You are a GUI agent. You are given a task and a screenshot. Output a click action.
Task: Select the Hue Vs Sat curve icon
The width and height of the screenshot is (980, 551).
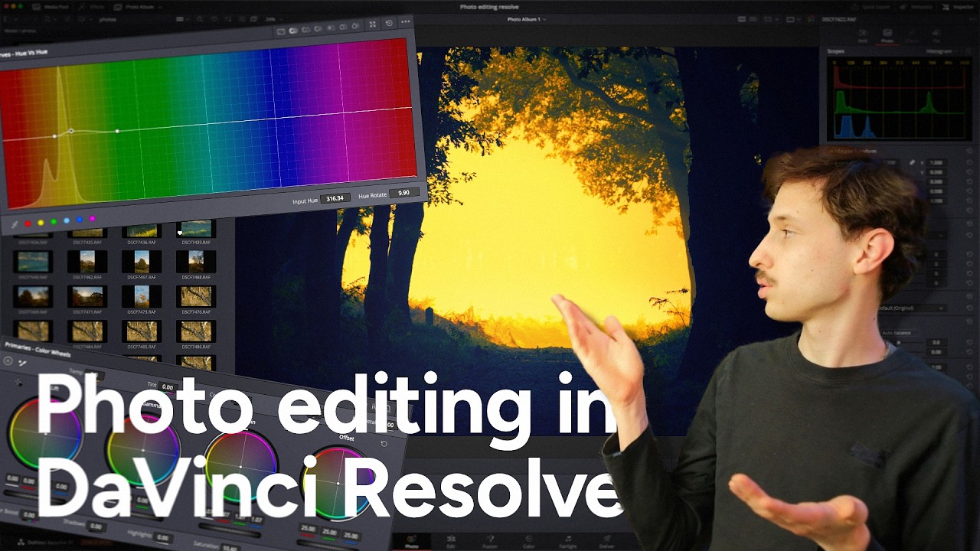click(x=306, y=30)
